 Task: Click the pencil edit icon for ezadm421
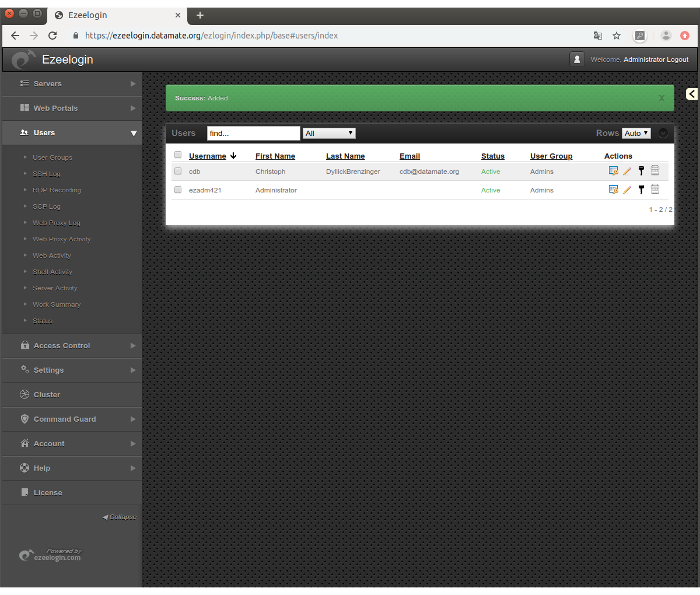627,190
